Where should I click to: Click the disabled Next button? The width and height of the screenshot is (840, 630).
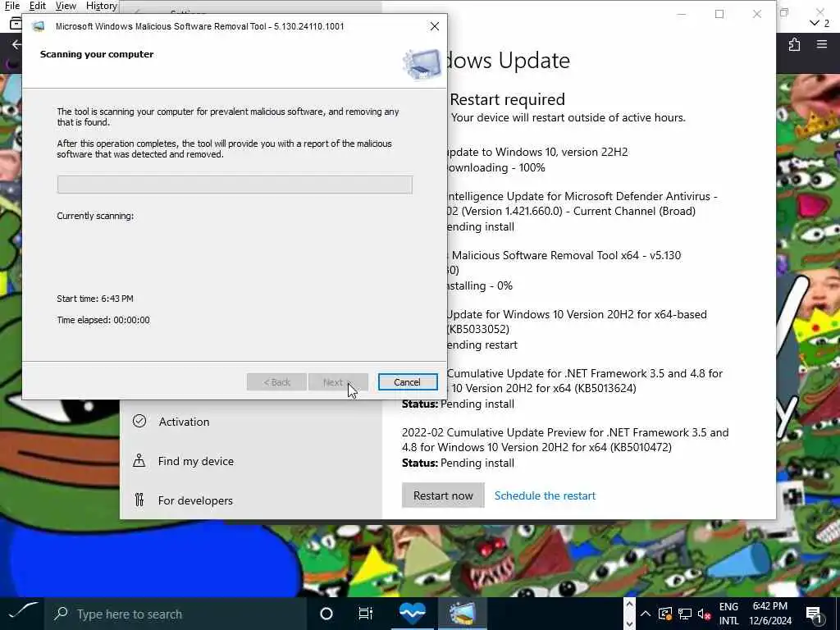[338, 382]
